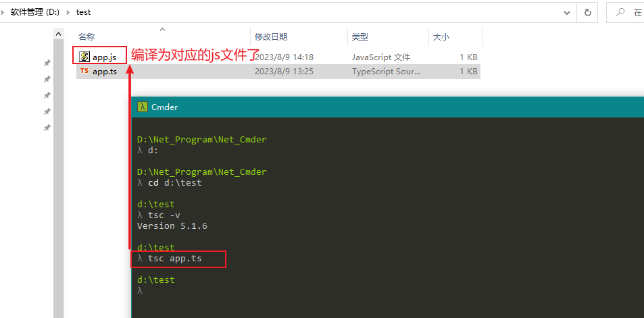This screenshot has height=318, width=644.
Task: Click the last empty lambda prompt
Action: [x=140, y=290]
